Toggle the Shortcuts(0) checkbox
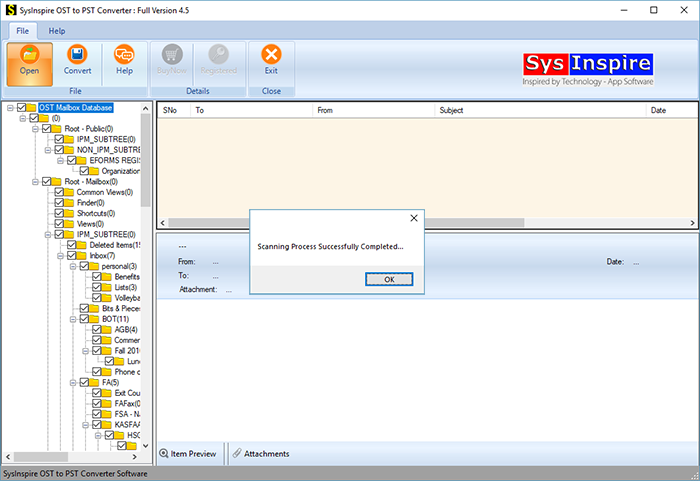Viewport: 700px width, 481px height. tap(59, 213)
